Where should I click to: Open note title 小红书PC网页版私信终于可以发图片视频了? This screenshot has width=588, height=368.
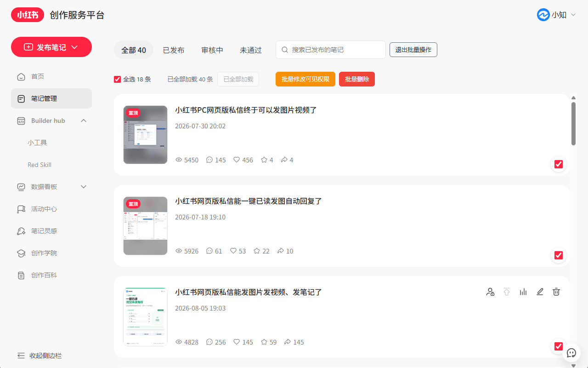pyautogui.click(x=246, y=110)
